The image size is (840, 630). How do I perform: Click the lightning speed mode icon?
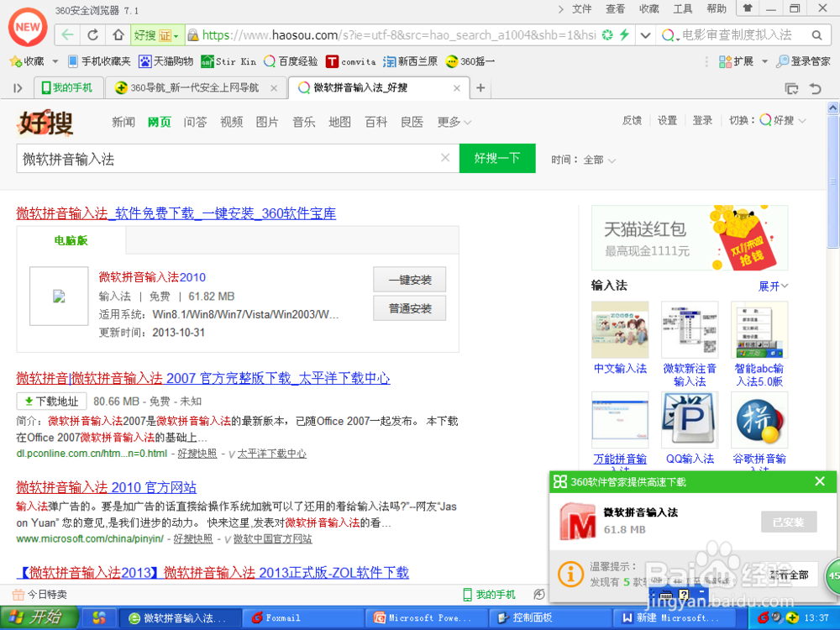coord(626,36)
